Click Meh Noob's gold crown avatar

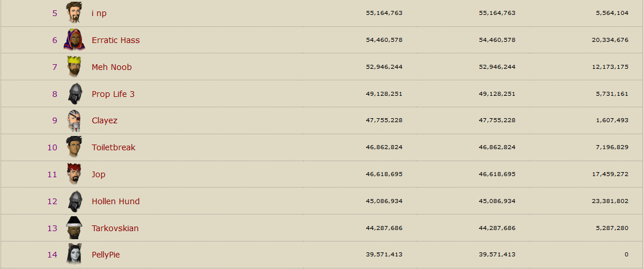point(75,67)
